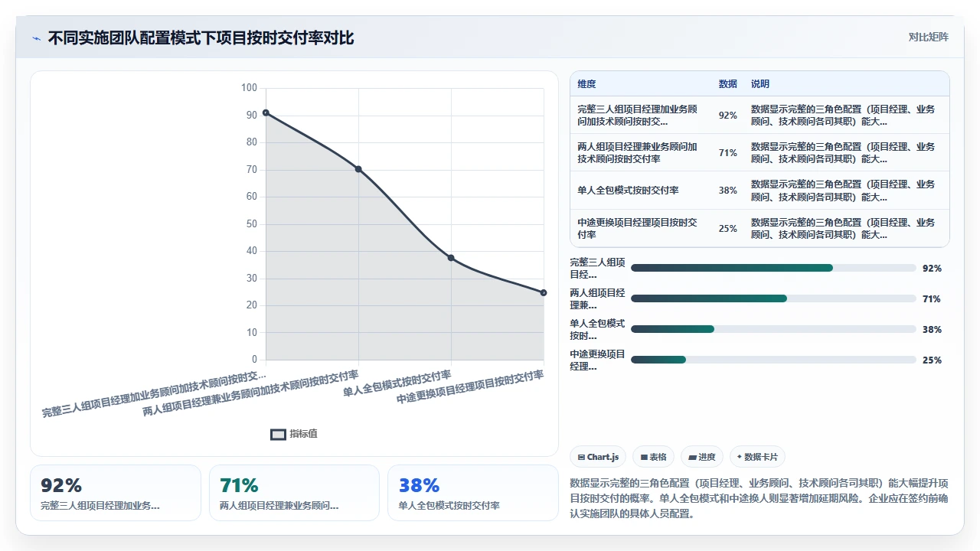Click progress label 两人组项目经理兼…

598,299
